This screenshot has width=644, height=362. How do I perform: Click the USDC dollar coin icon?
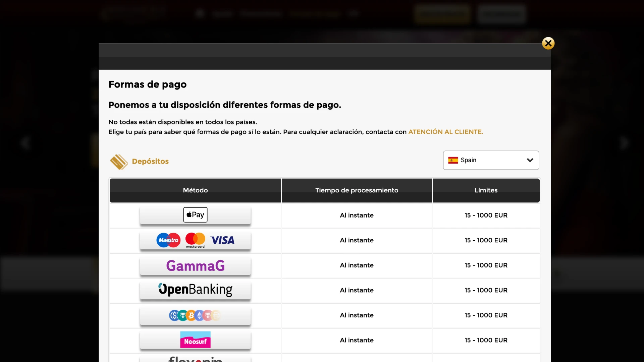pyautogui.click(x=174, y=315)
